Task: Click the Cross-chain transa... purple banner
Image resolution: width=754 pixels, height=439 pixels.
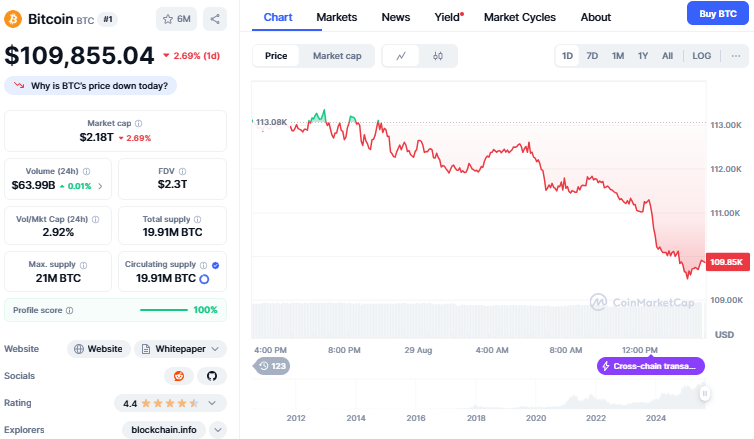Action: (651, 366)
